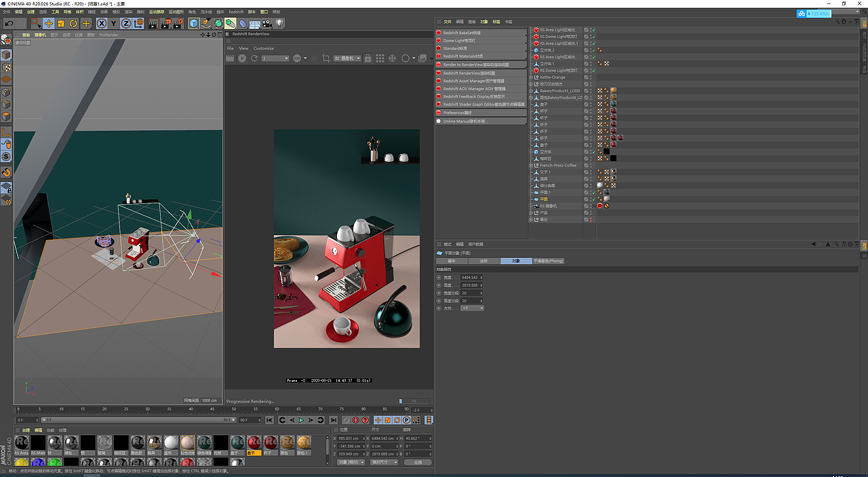This screenshot has width=868, height=477.
Task: Switch to 平滑着色(Phong) tab
Action: (x=549, y=261)
